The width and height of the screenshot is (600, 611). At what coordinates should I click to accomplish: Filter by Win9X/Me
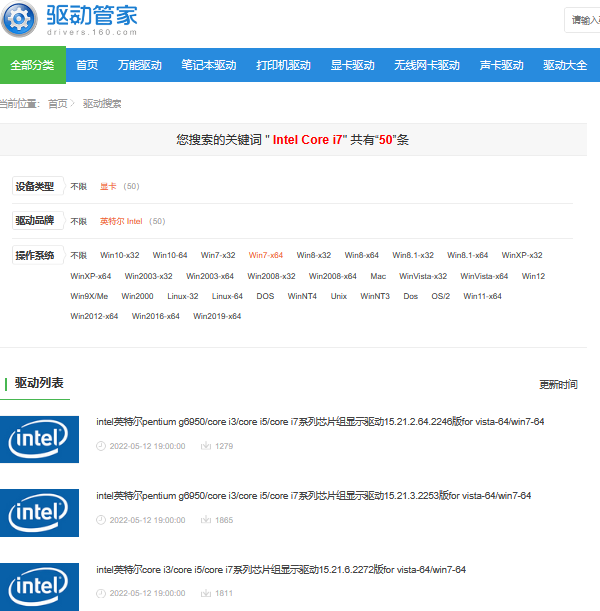point(89,296)
